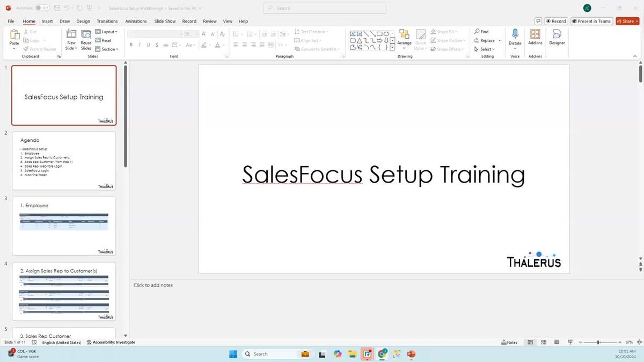
Task: Toggle bold formatting
Action: click(131, 45)
